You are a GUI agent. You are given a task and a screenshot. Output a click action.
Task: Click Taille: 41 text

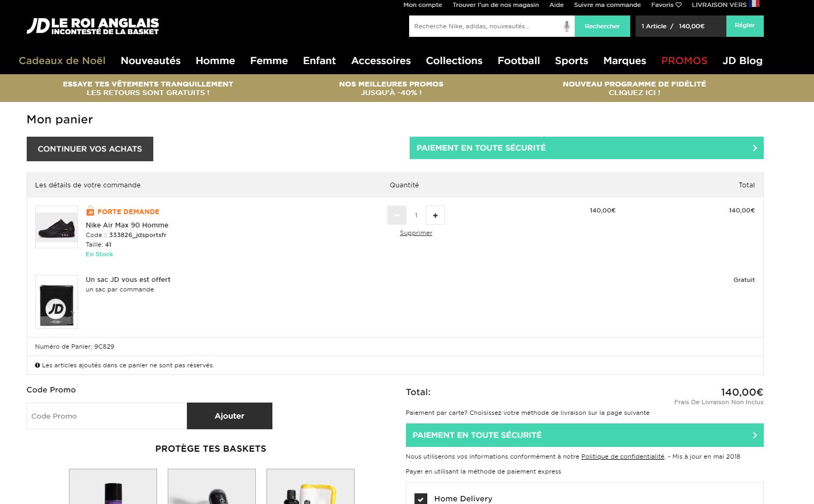[x=99, y=245]
